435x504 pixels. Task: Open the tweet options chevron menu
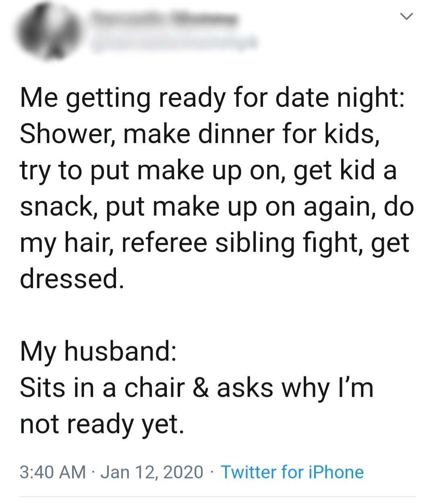[406, 17]
